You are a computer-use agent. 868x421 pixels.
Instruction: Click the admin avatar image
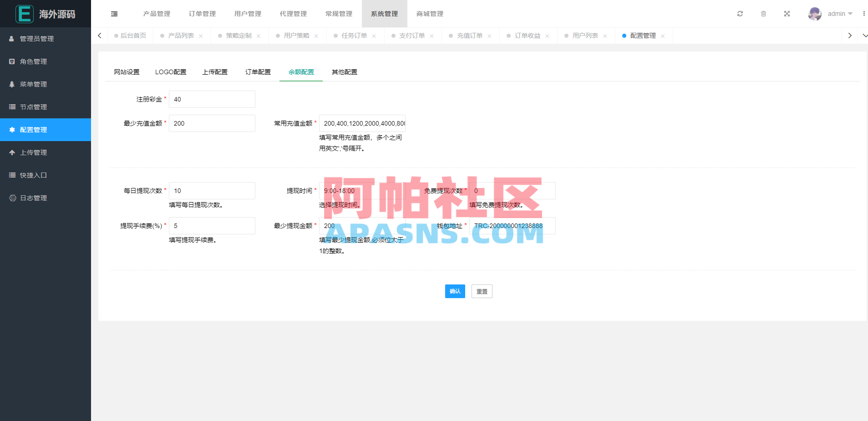(814, 14)
